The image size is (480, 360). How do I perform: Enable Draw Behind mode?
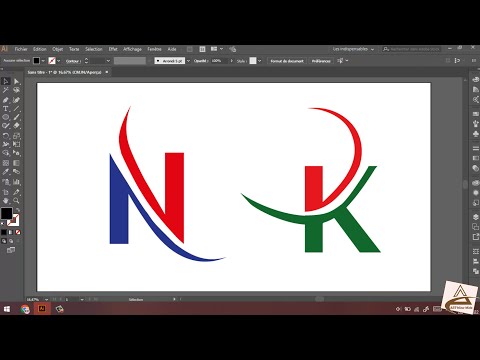11,241
